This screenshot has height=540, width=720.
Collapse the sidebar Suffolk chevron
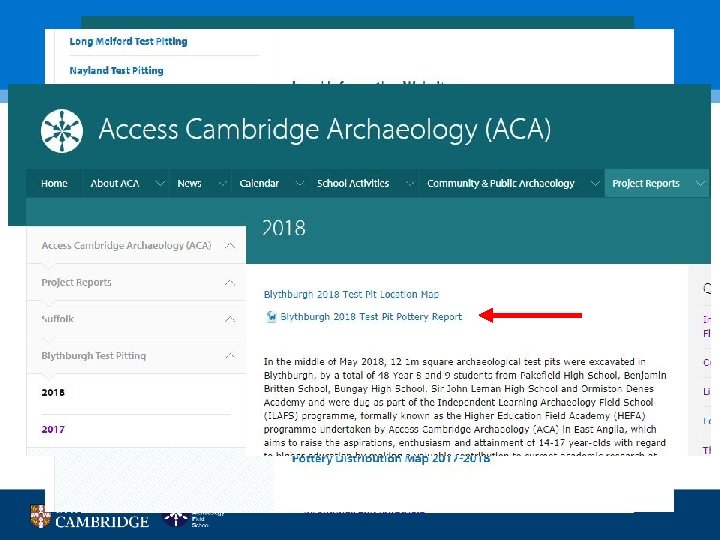tap(230, 319)
